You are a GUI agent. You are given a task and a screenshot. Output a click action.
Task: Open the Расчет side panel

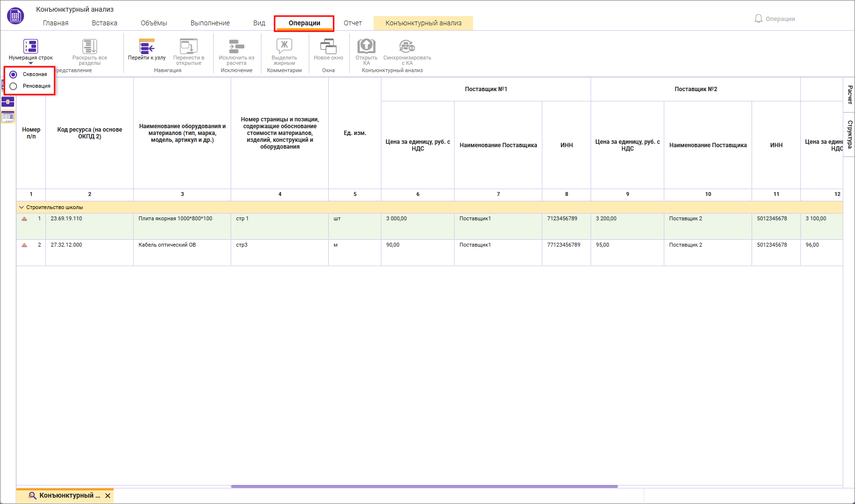(x=850, y=95)
